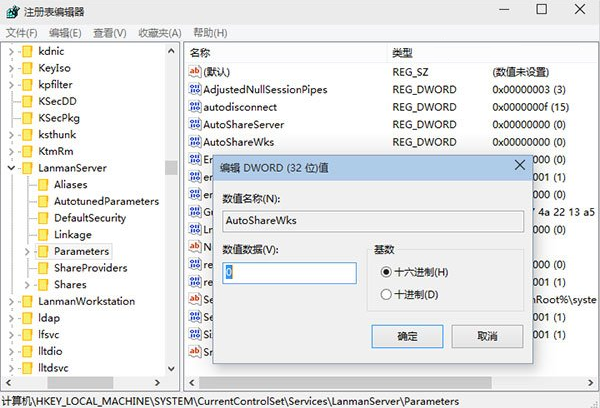Screen dimensions: 600x408
Task: Close the 编辑 DWORD dialog with X
Action: click(520, 165)
